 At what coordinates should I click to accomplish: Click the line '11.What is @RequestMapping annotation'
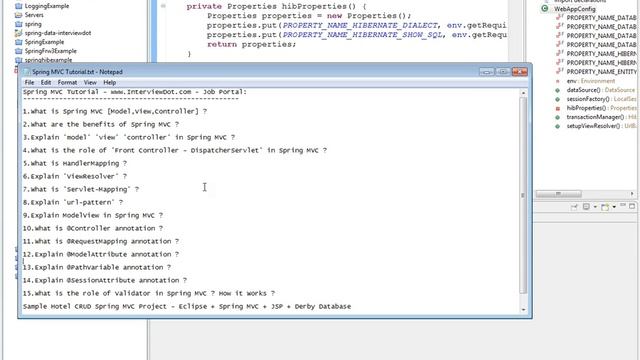tap(101, 242)
